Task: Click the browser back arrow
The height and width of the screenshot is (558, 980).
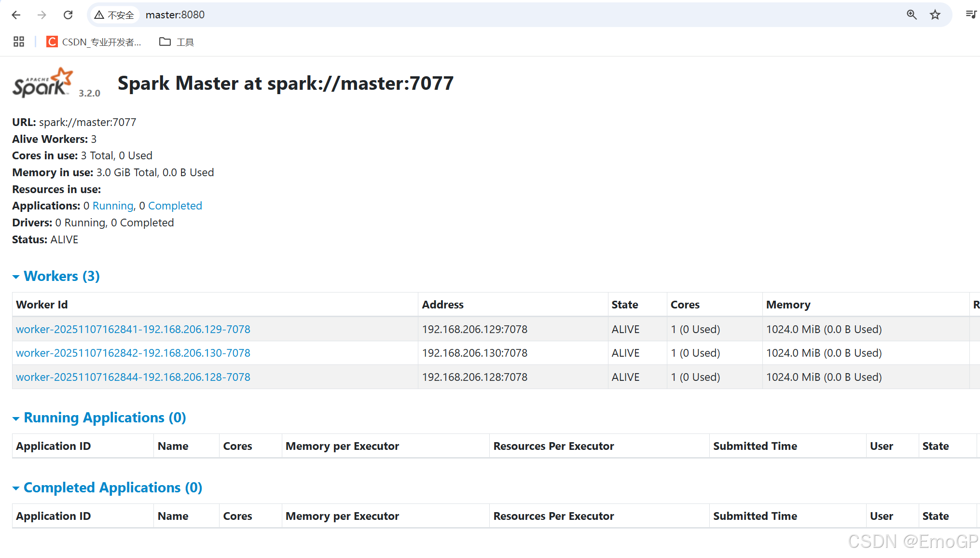Action: click(16, 15)
